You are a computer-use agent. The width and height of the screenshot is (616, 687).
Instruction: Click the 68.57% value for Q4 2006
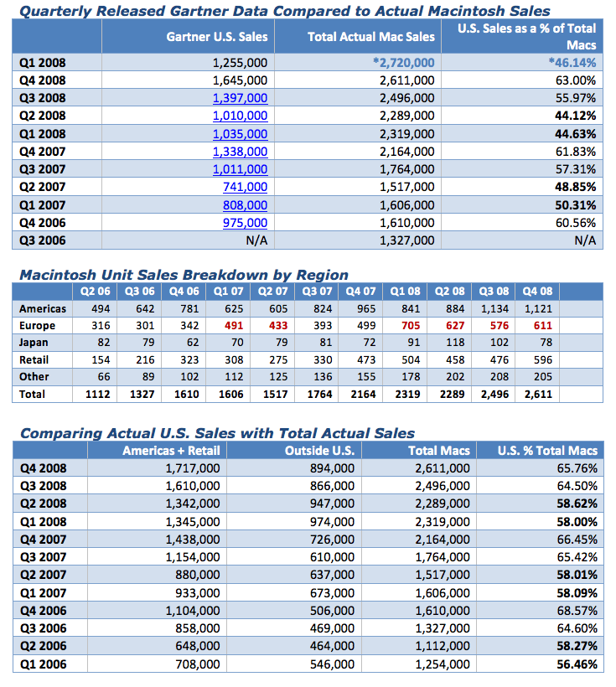point(577,611)
